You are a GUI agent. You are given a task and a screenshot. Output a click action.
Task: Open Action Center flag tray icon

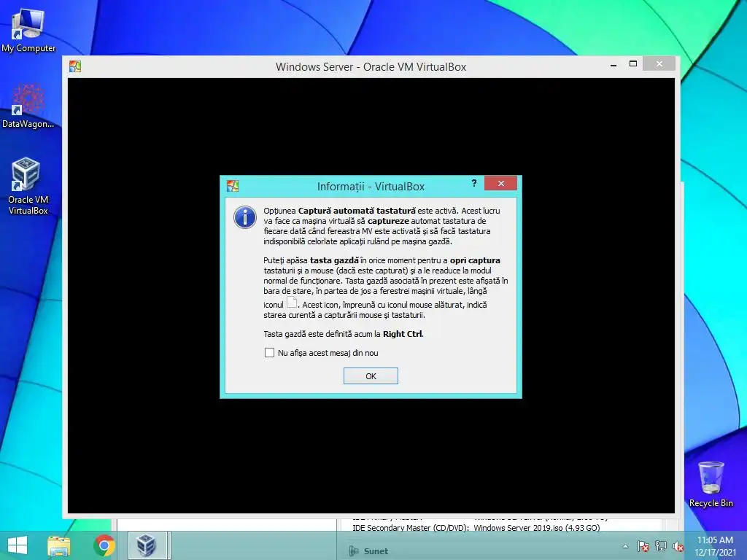click(643, 546)
